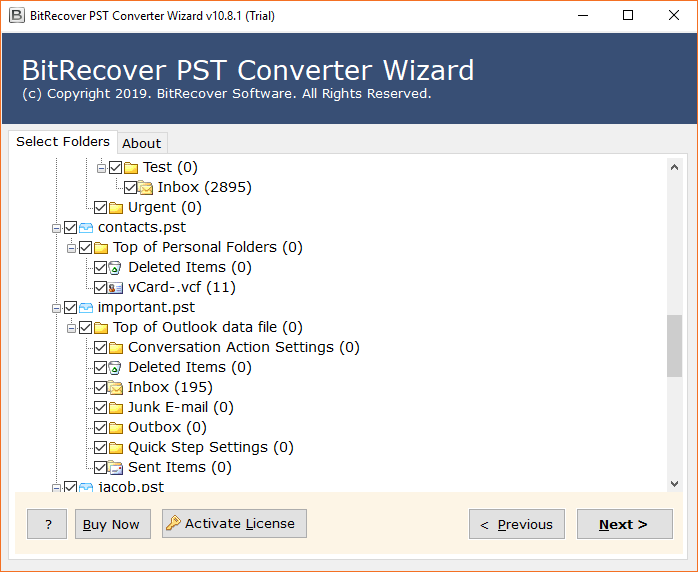Screen dimensions: 698x572
Task: Select the Deleted Items row under contacts.pst
Action: [190, 268]
